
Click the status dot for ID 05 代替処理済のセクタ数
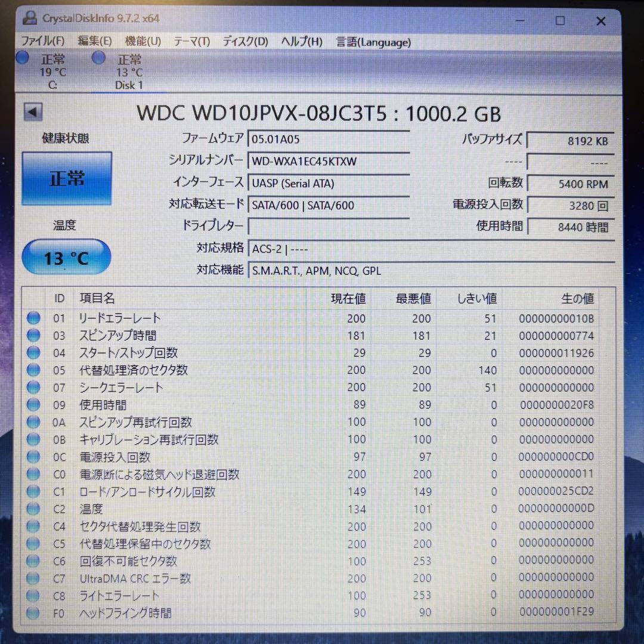coord(33,370)
